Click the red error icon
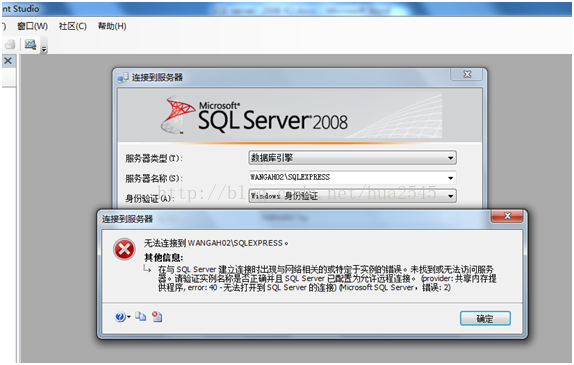Viewport: 574px width, 365px height. point(124,250)
